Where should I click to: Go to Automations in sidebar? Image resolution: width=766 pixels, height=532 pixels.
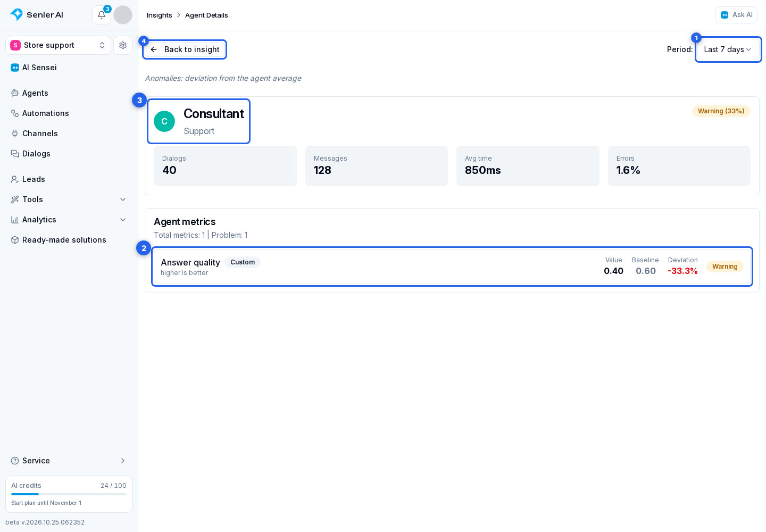pyautogui.click(x=69, y=113)
